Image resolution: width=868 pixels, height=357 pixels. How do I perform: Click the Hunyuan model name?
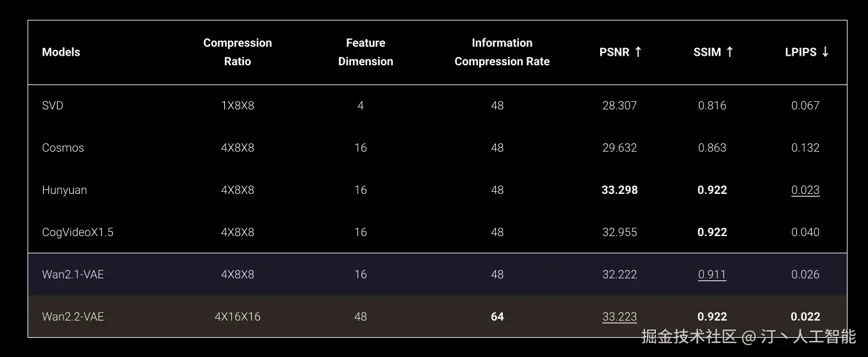64,190
